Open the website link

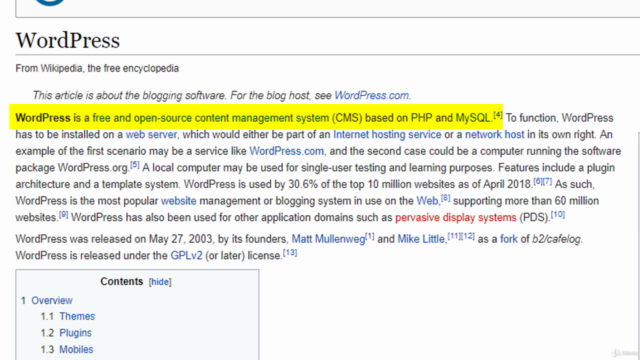click(178, 201)
